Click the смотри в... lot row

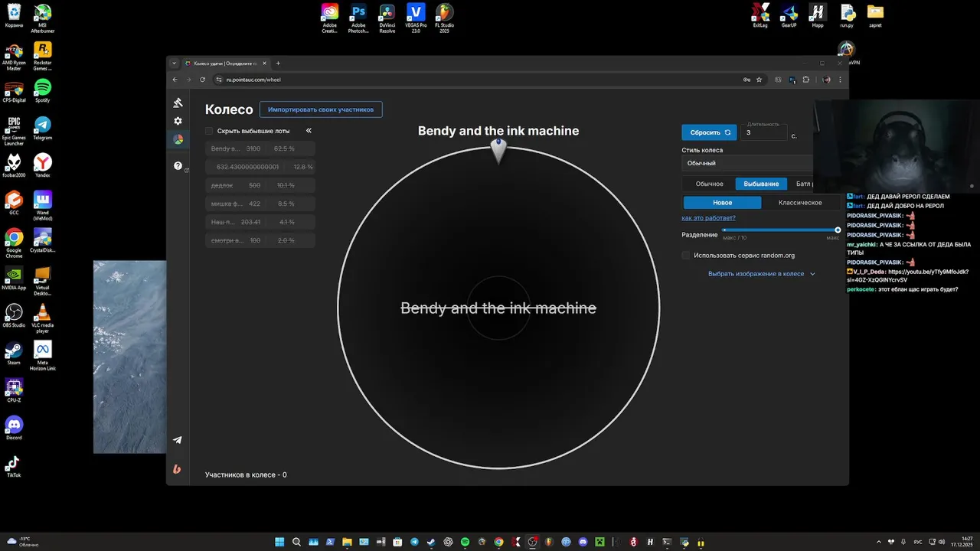click(260, 240)
